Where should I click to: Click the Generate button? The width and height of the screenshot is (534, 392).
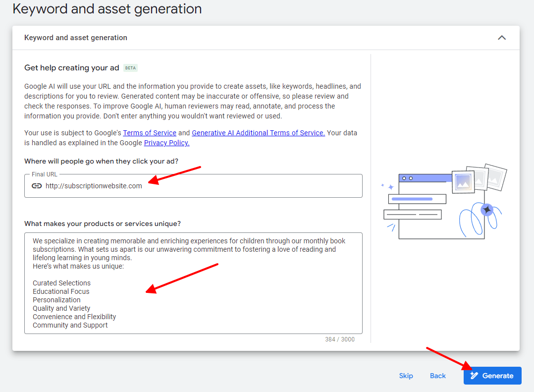pos(492,376)
